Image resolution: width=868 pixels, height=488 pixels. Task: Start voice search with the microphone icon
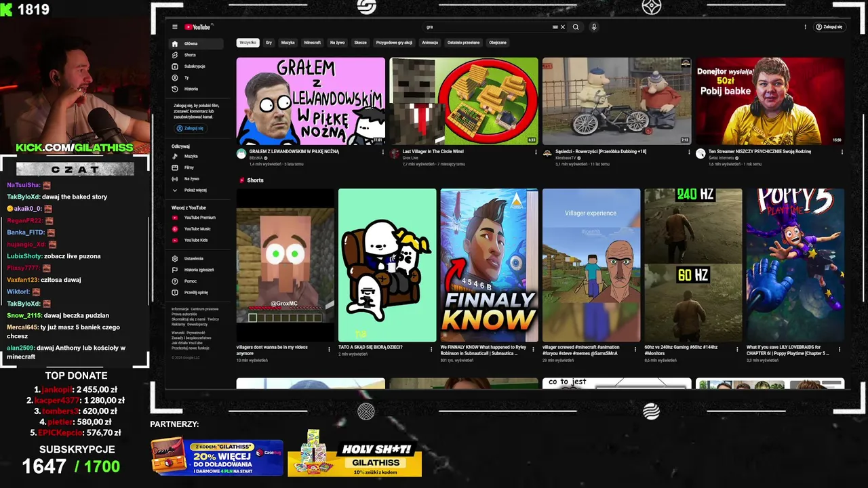[594, 27]
